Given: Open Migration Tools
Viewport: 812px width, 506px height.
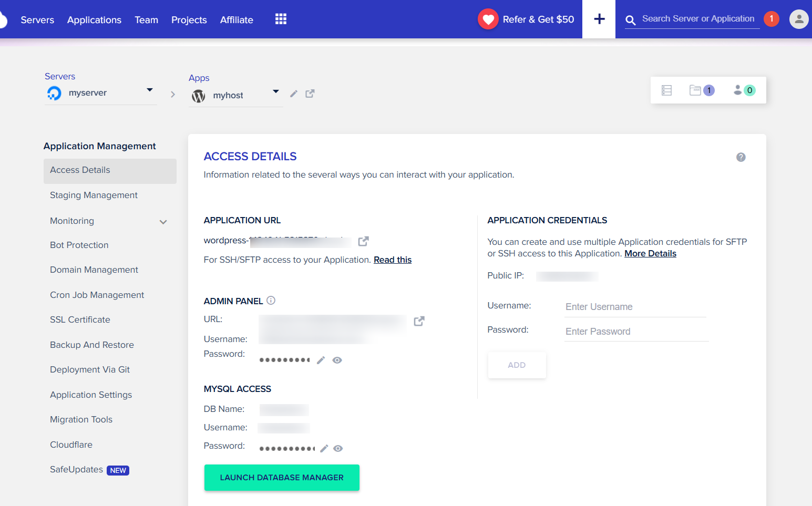Looking at the screenshot, I should pyautogui.click(x=81, y=420).
